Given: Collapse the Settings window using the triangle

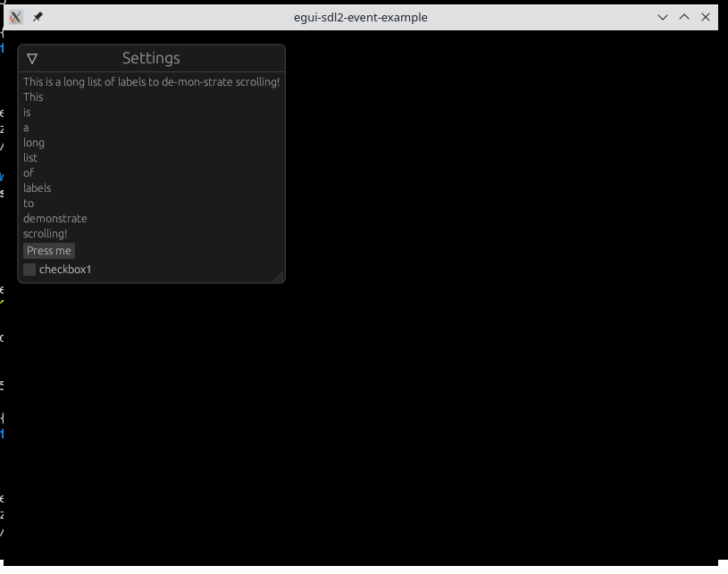Looking at the screenshot, I should 32,58.
